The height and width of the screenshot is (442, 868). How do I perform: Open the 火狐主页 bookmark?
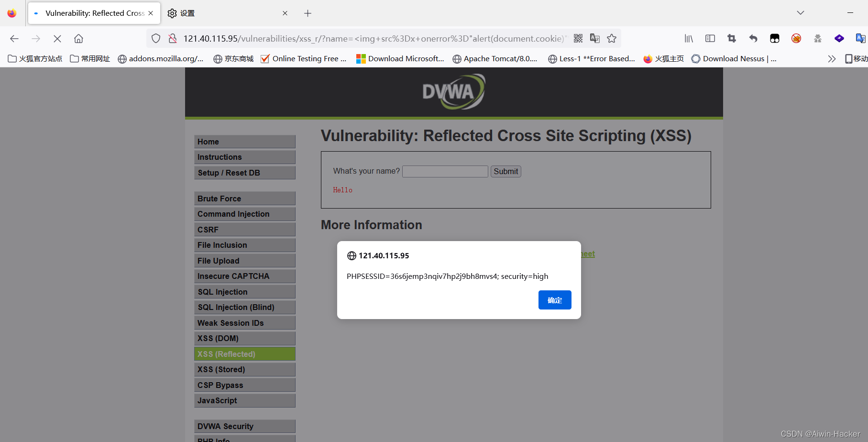click(x=664, y=59)
